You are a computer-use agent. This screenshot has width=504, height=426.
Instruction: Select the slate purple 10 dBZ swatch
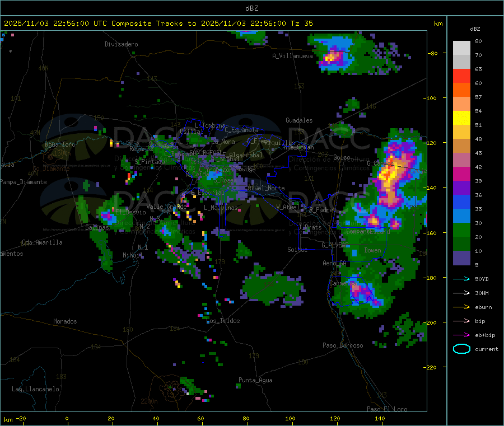(461, 258)
